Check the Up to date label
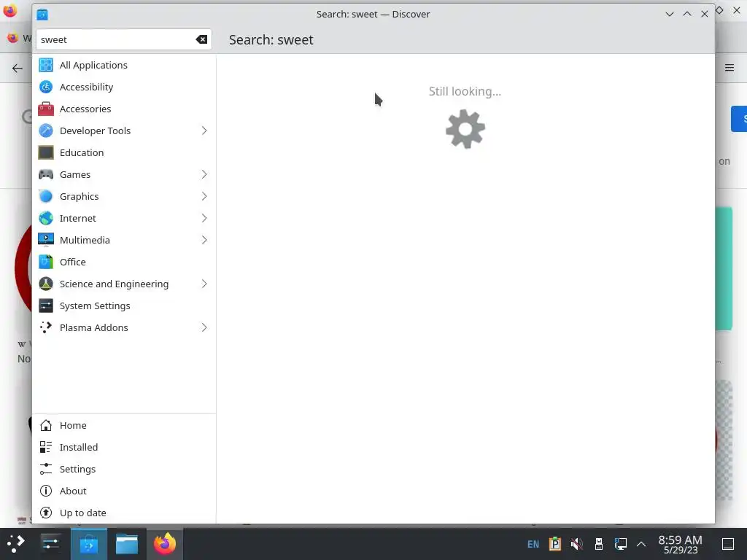747x560 pixels. click(83, 513)
